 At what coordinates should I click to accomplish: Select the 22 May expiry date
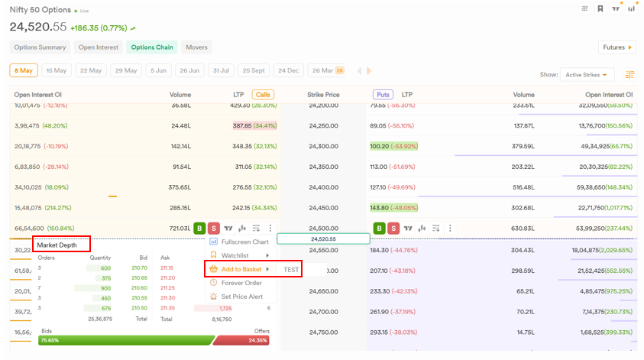point(91,70)
